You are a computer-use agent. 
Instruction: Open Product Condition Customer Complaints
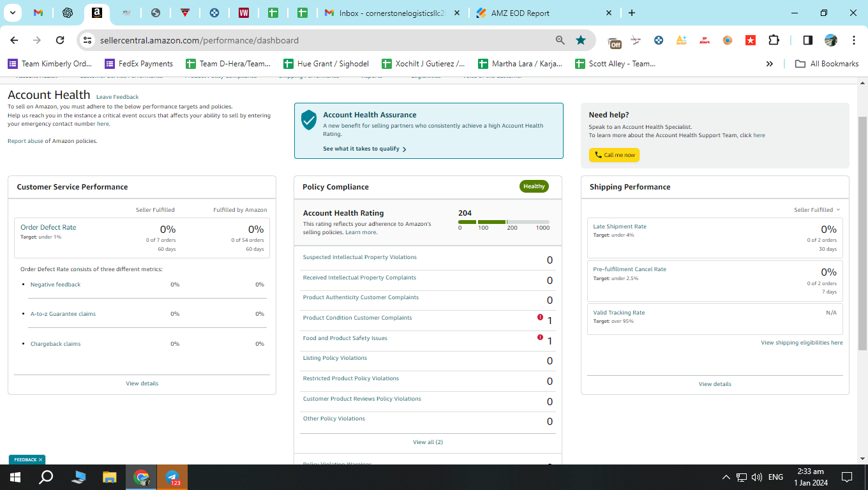pos(357,318)
